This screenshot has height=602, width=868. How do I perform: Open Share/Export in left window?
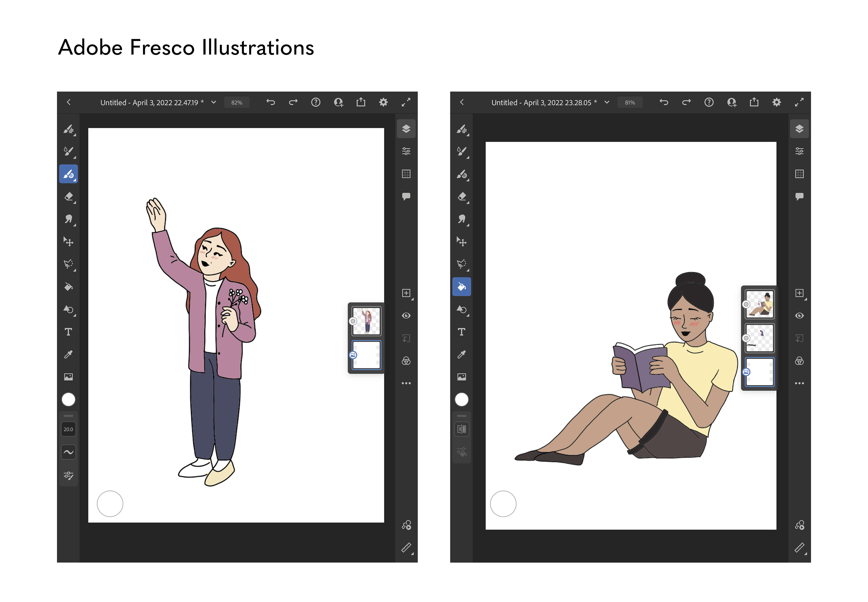361,102
